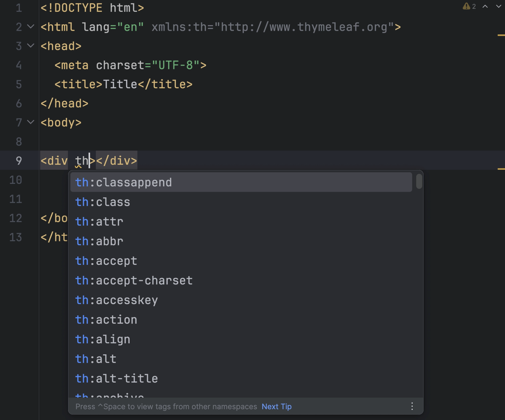
Task: Pick th:accept-charset from suggestions
Action: [x=241, y=280]
